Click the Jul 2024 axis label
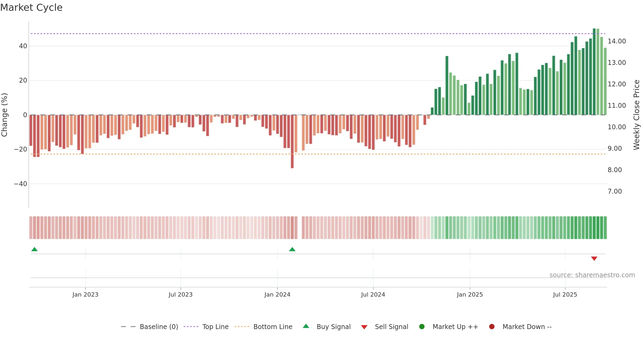The height and width of the screenshot is (362, 644). point(373,294)
